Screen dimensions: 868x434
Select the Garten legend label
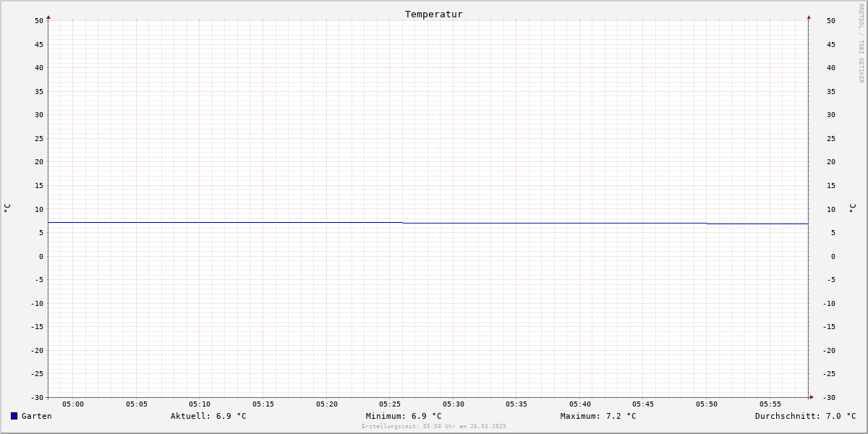click(37, 416)
